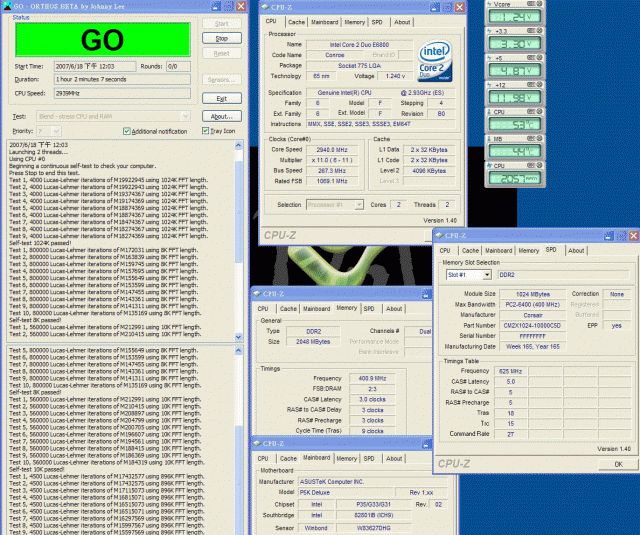Click the round icon on the CPU fan rpm monitor
Image resolution: width=640 pixels, height=535 pixels.
tap(540, 165)
